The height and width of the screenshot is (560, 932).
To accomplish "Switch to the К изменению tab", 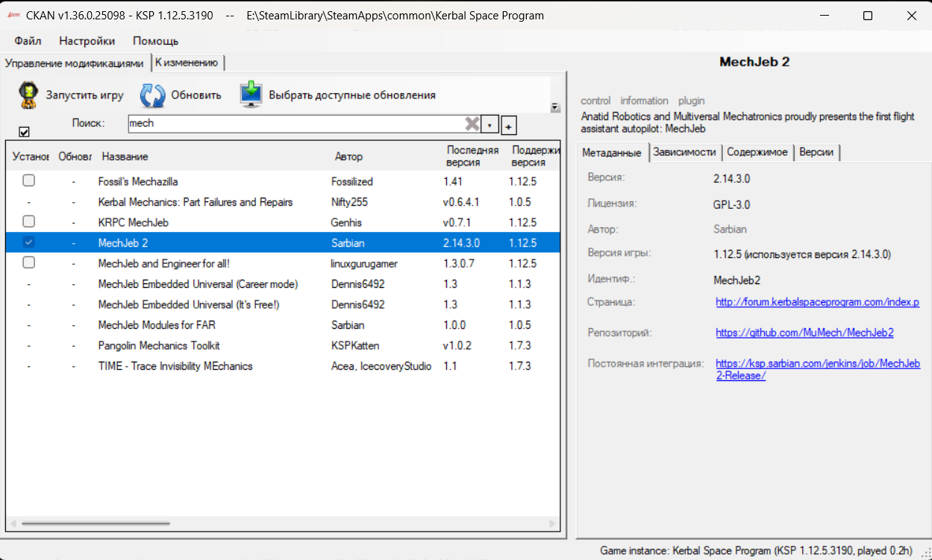I will click(x=187, y=63).
